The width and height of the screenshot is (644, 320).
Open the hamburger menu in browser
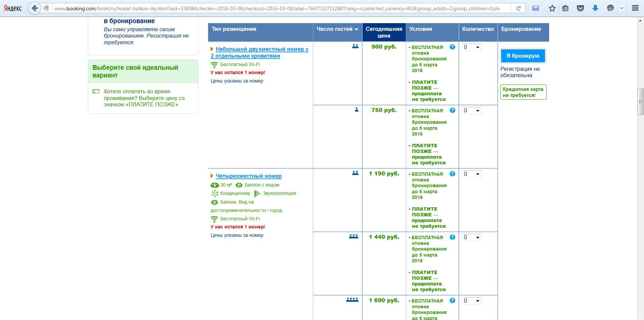tap(635, 8)
